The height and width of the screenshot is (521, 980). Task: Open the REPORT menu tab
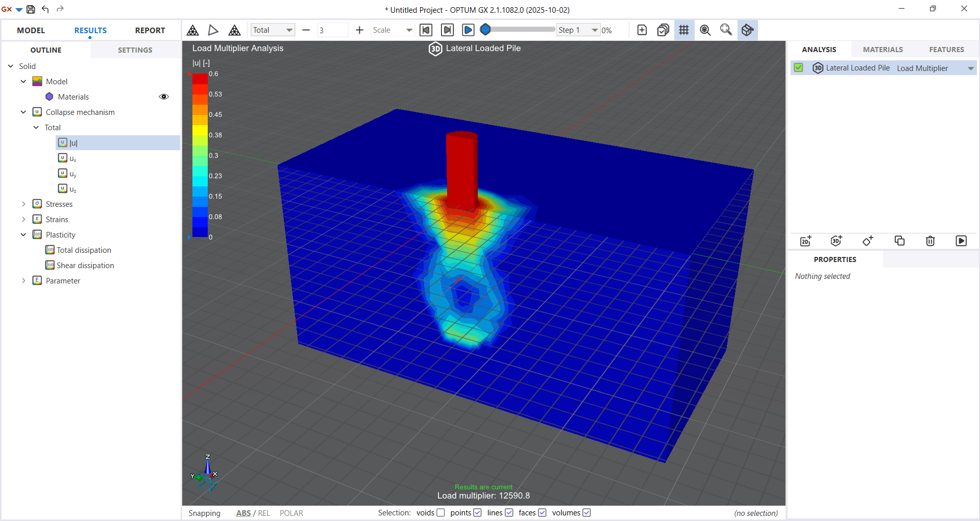pos(150,30)
